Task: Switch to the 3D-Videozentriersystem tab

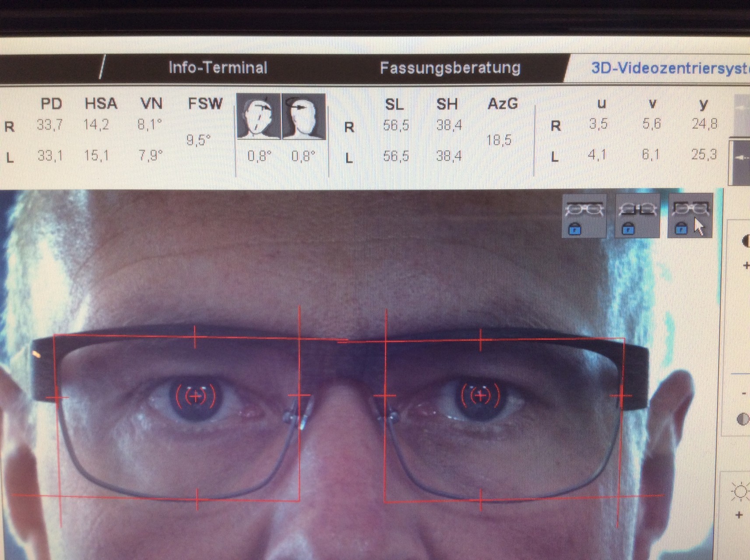Action: (x=670, y=68)
